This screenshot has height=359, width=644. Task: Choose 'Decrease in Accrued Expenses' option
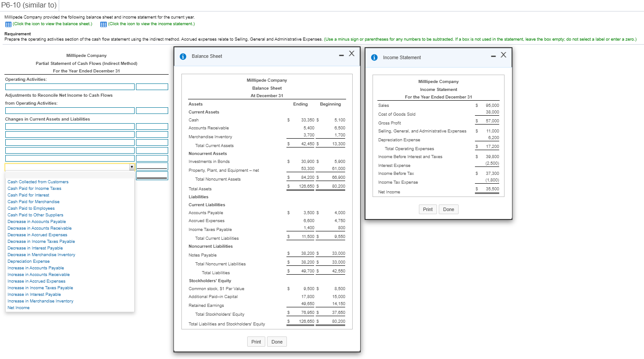[x=38, y=235]
